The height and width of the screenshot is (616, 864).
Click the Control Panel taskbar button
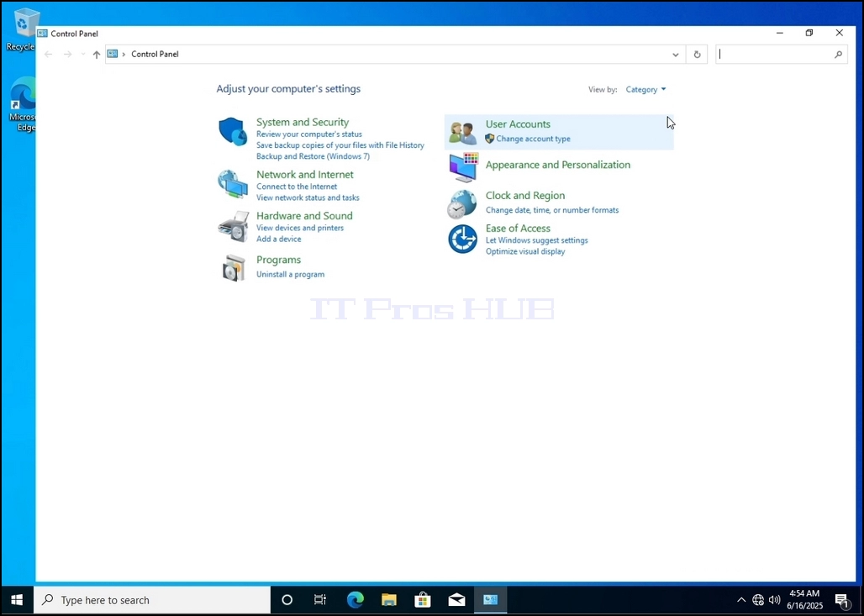[x=490, y=600]
